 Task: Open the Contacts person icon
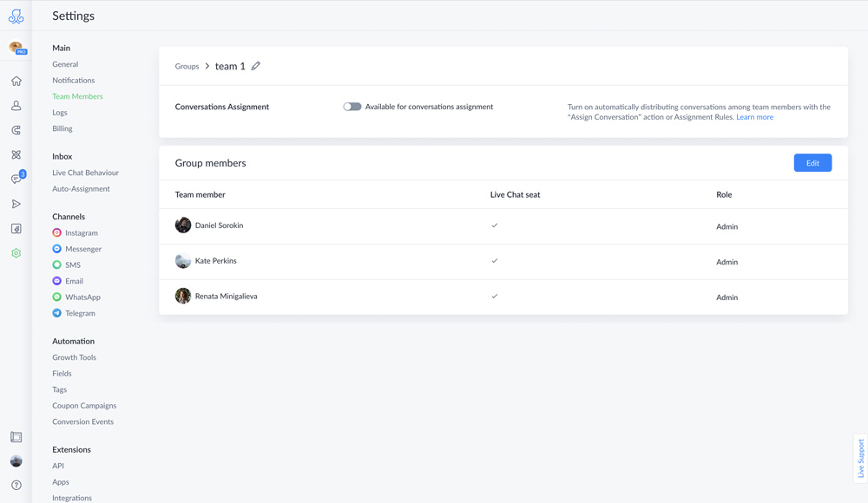point(16,105)
